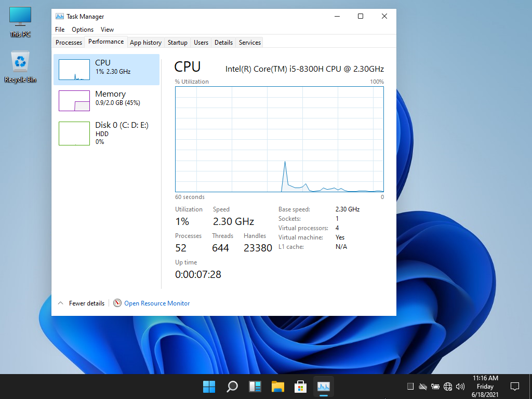This screenshot has height=399, width=532.
Task: Click the Virtual machine value "Yes"
Action: click(340, 237)
